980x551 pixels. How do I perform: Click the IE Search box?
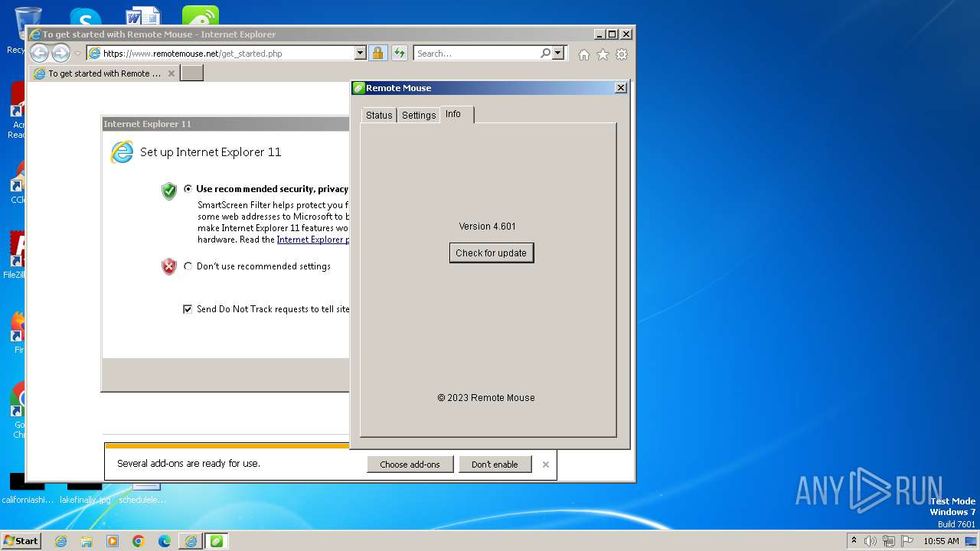coord(475,54)
